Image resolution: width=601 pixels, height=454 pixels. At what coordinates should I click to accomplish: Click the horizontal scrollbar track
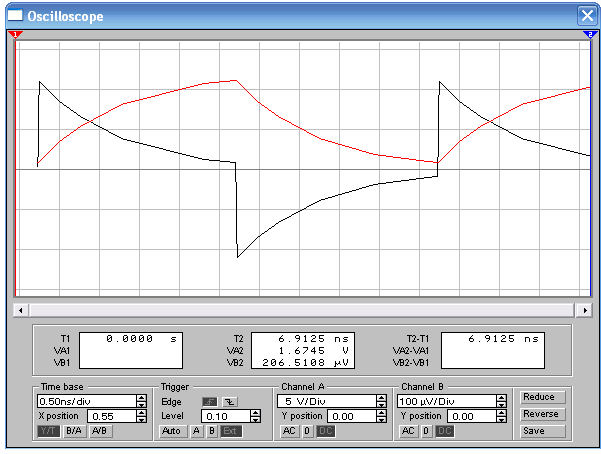[302, 310]
